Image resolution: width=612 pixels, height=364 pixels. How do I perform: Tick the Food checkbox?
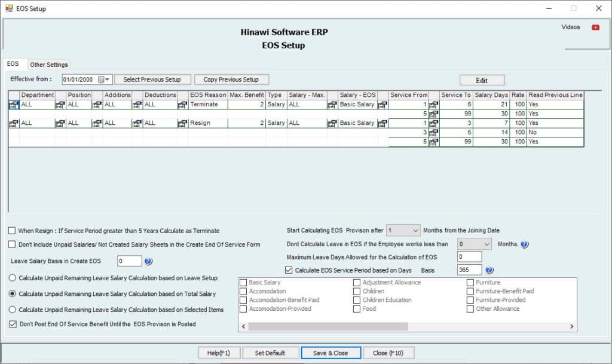click(x=357, y=309)
